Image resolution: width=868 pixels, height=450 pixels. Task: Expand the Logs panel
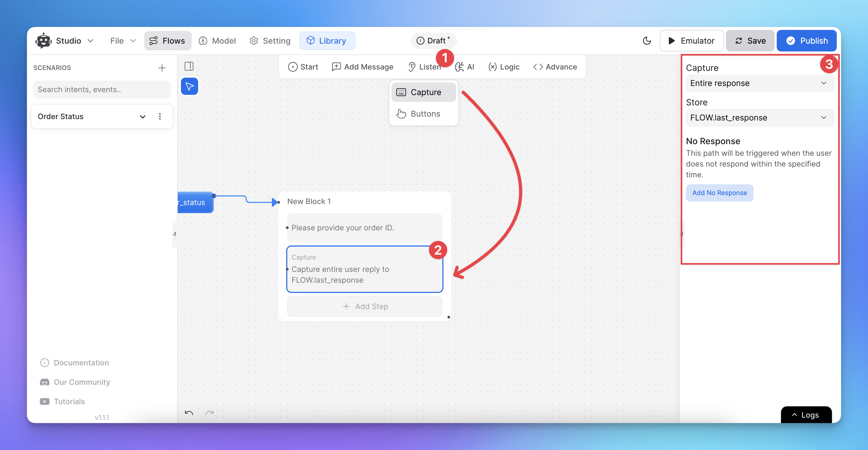click(806, 415)
